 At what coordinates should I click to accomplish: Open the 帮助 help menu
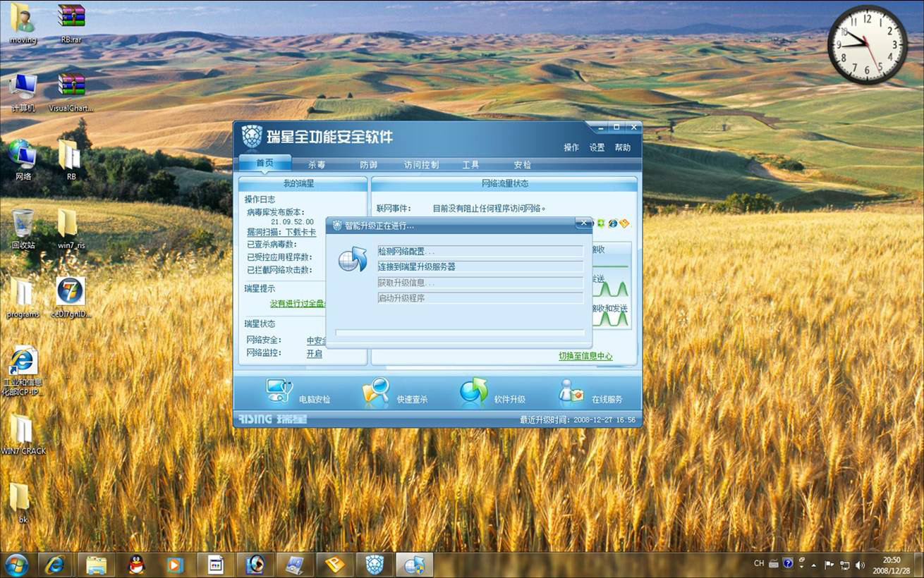point(623,147)
